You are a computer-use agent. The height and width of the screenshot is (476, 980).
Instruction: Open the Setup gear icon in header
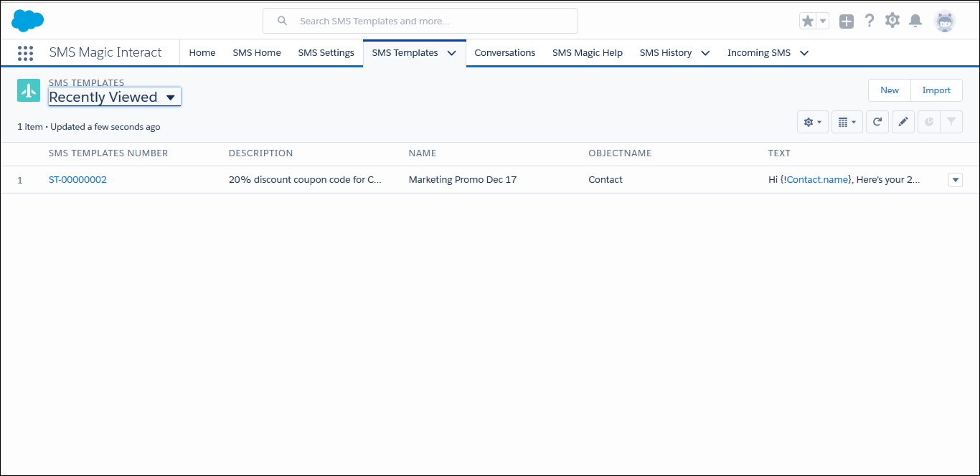tap(892, 21)
